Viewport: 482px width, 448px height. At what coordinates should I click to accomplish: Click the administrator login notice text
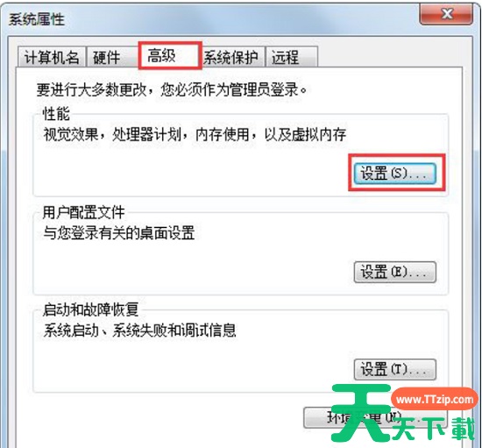pyautogui.click(x=172, y=89)
